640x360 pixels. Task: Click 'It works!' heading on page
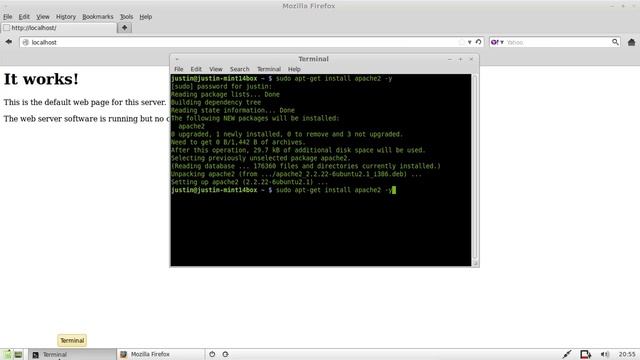point(41,79)
